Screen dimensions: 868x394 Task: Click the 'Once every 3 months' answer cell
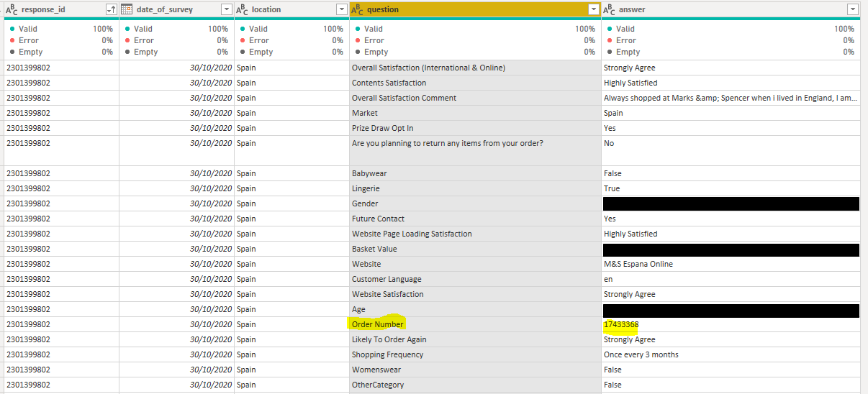pyautogui.click(x=731, y=354)
